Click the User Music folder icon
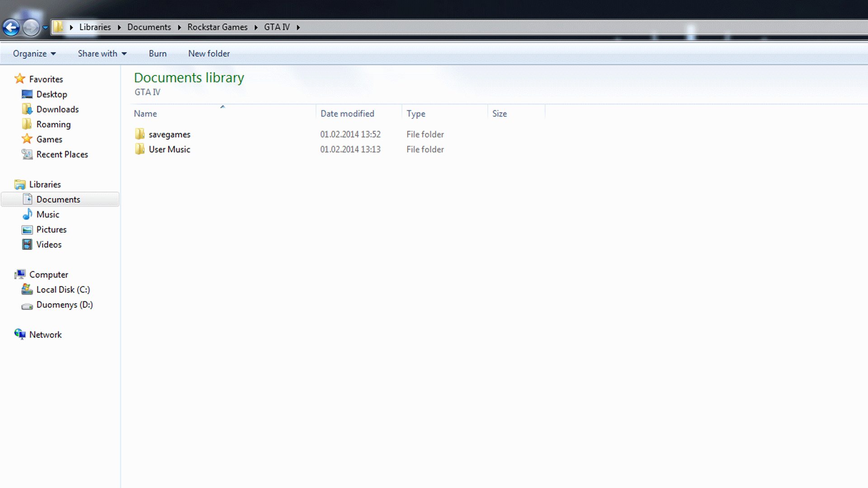 140,149
